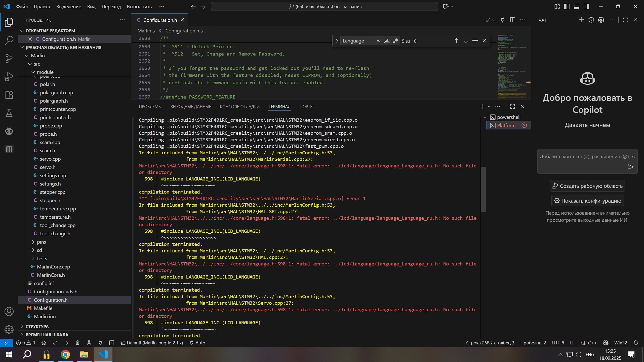Toggle Match Case in find widget
Screen dimensions: 644x362
379,41
